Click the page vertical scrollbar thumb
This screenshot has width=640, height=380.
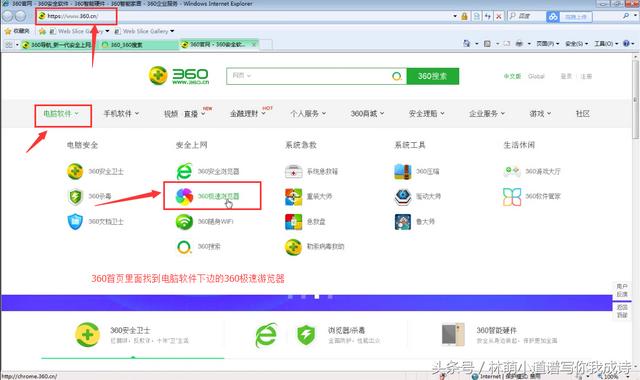coord(636,100)
